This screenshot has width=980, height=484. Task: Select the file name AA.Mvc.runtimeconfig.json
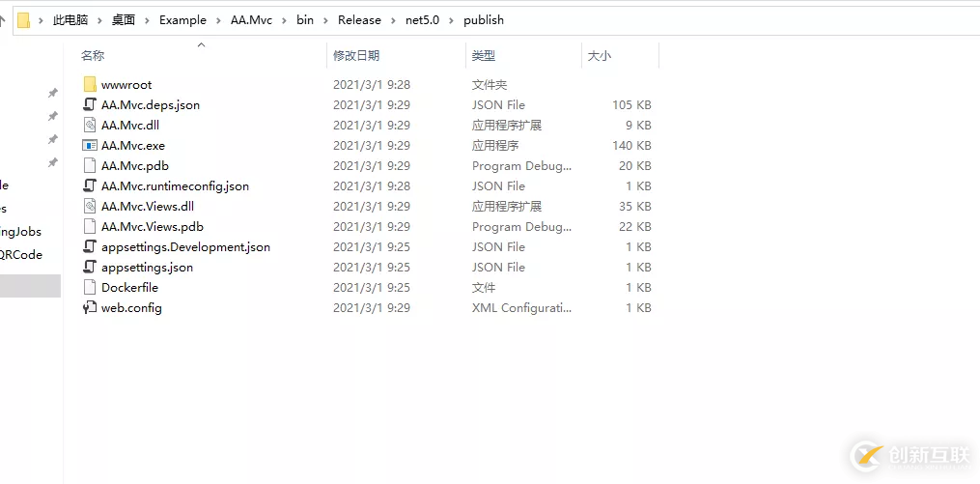(175, 185)
